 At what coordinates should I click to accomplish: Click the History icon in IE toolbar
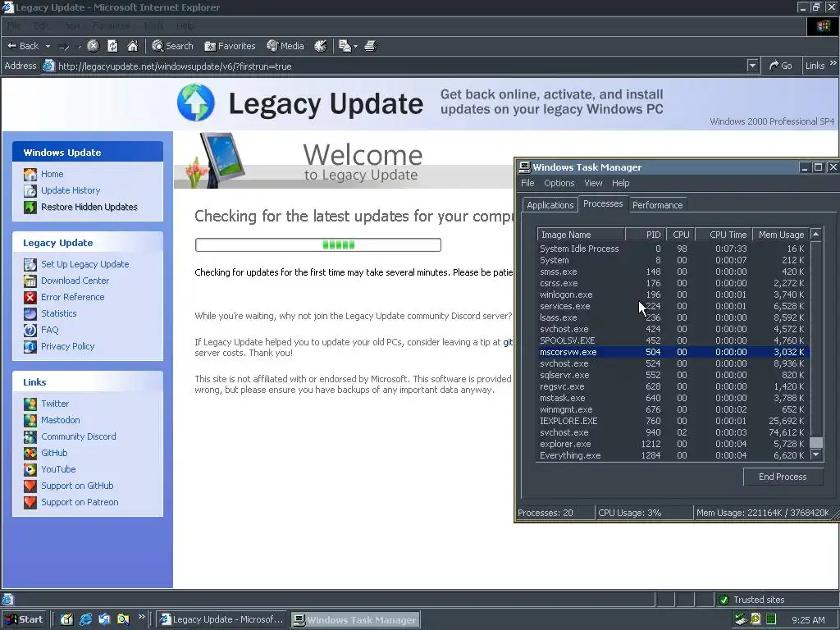pos(321,46)
